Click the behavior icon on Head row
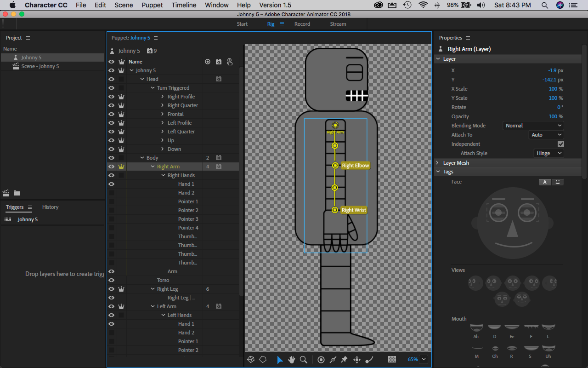The height and width of the screenshot is (368, 588). 219,79
